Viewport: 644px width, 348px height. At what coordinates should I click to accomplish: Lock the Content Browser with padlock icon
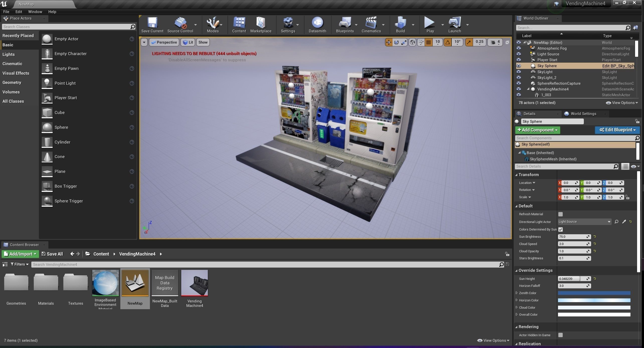tap(507, 254)
